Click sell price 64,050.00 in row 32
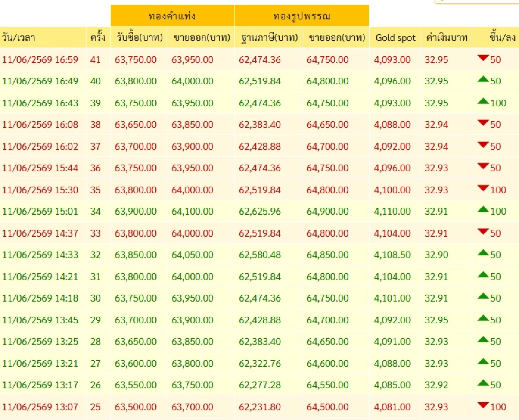 pos(192,255)
